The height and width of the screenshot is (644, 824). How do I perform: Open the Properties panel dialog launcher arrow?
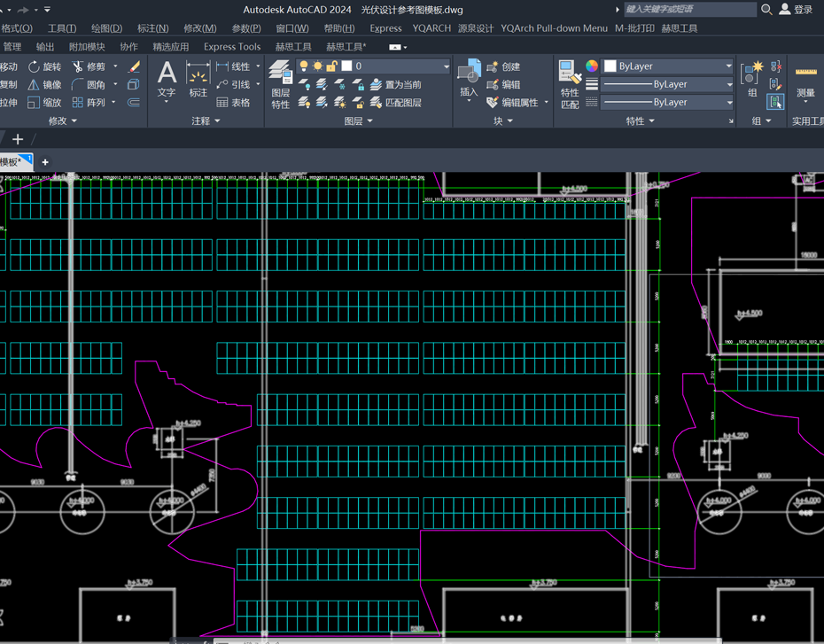tap(731, 121)
